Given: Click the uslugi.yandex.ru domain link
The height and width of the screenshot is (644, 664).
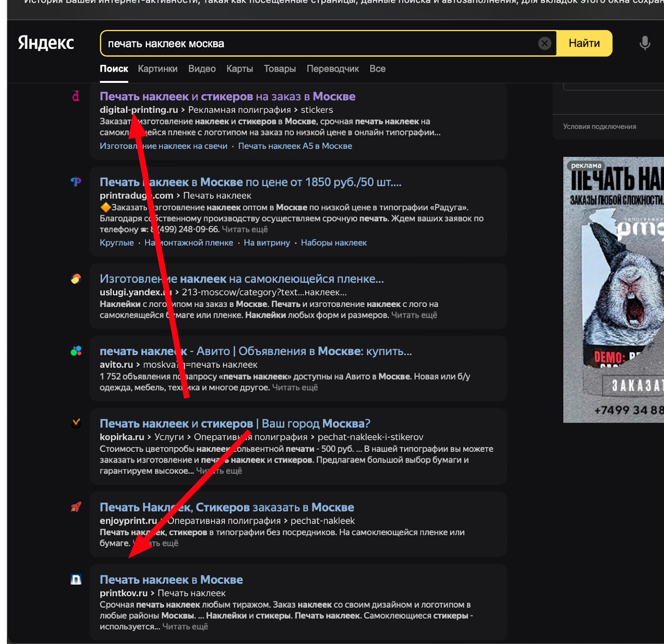Looking at the screenshot, I should pos(136,292).
